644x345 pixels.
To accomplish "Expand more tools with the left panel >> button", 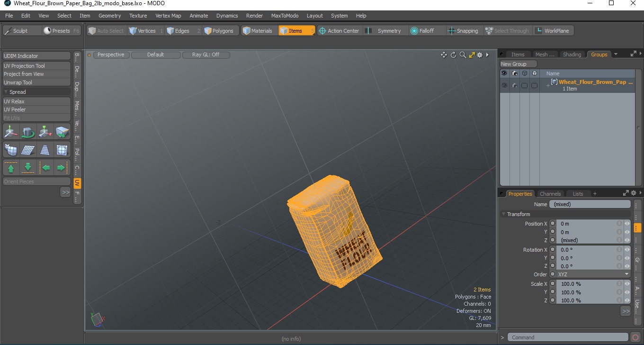I will [65, 192].
